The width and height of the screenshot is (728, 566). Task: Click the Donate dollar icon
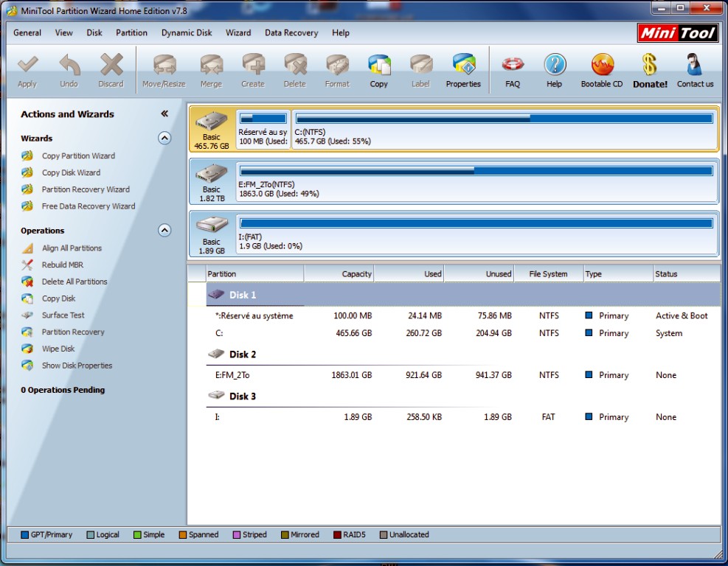pyautogui.click(x=650, y=65)
